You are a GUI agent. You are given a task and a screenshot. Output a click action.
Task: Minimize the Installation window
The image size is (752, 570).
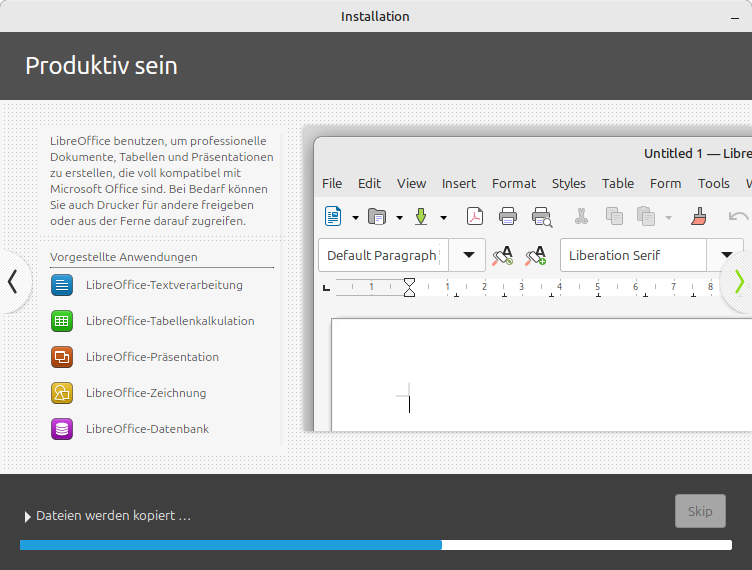pos(735,17)
